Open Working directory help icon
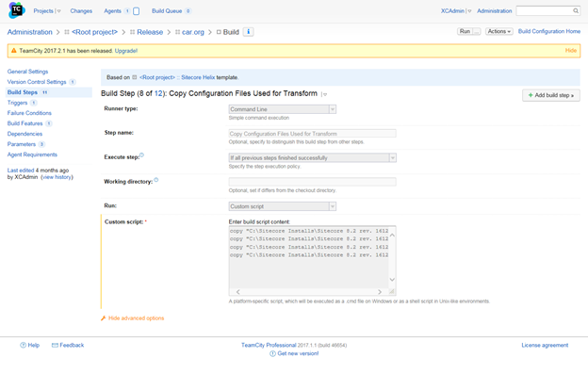The width and height of the screenshot is (588, 374). (x=156, y=180)
